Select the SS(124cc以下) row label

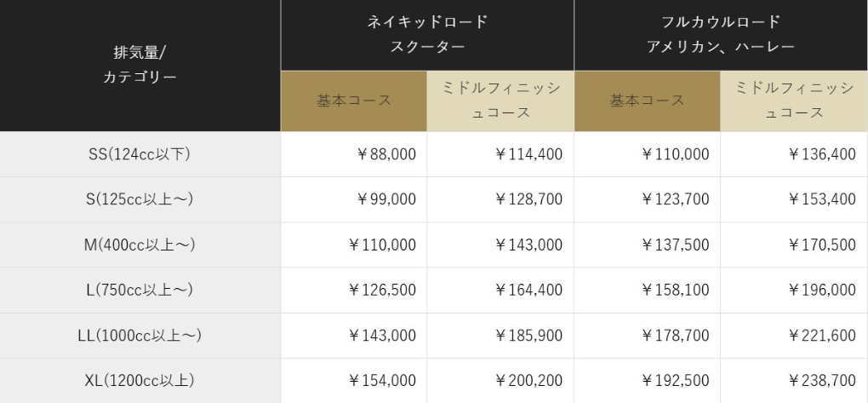pyautogui.click(x=140, y=154)
